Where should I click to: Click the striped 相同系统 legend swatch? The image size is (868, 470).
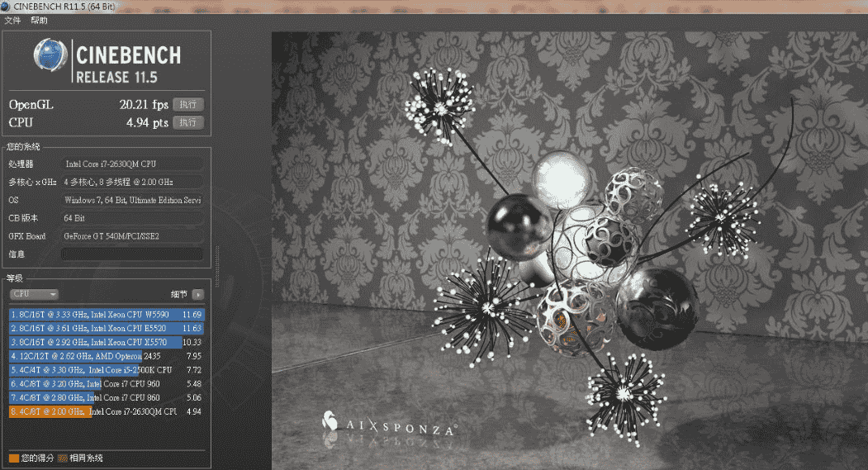pyautogui.click(x=63, y=458)
